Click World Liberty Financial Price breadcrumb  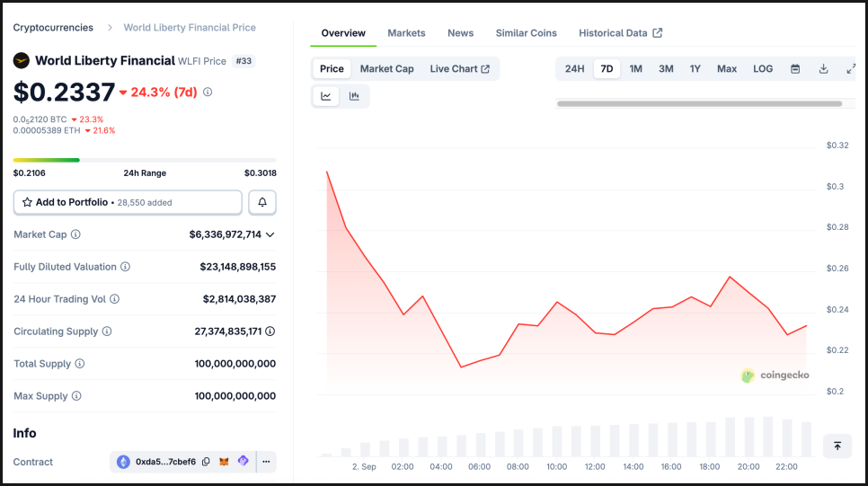(x=190, y=28)
